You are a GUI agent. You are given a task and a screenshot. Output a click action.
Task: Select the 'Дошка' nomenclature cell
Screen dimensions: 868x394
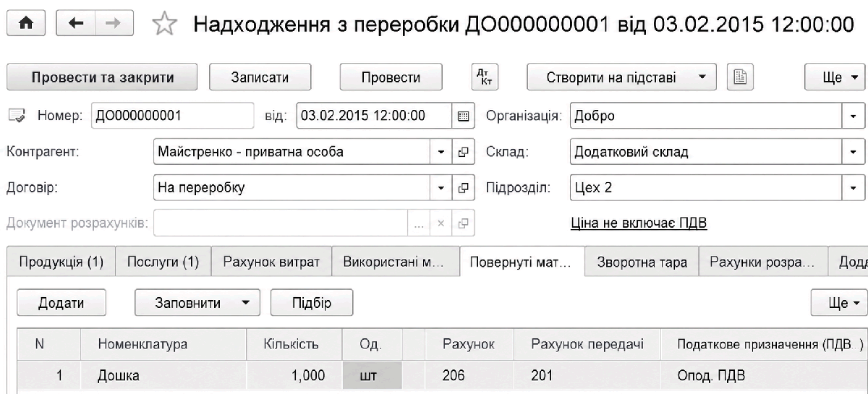coord(164,376)
